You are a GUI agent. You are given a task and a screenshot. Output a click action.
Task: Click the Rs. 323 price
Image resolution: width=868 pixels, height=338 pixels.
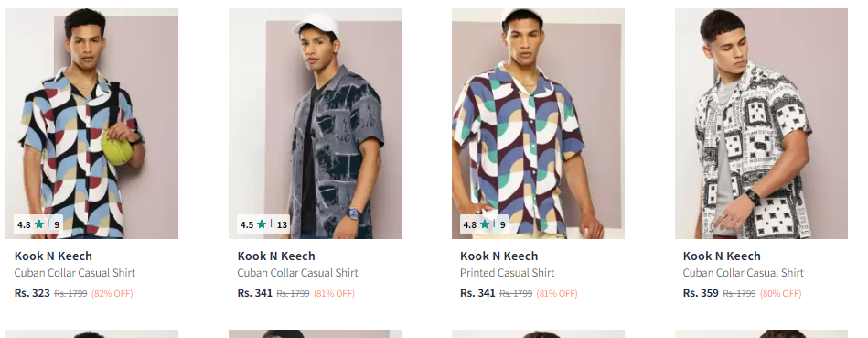coord(32,293)
